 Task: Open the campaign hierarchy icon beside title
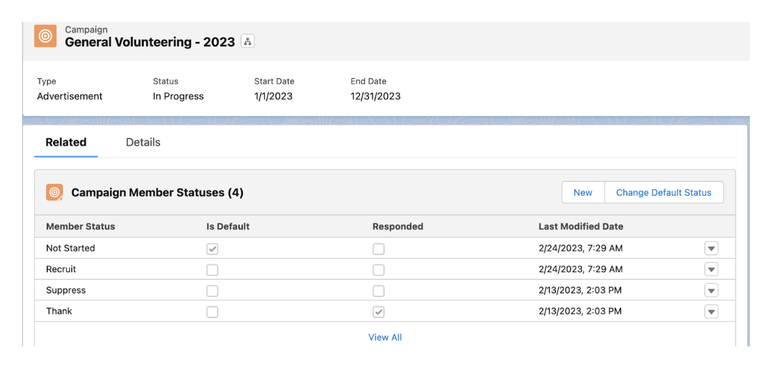248,42
